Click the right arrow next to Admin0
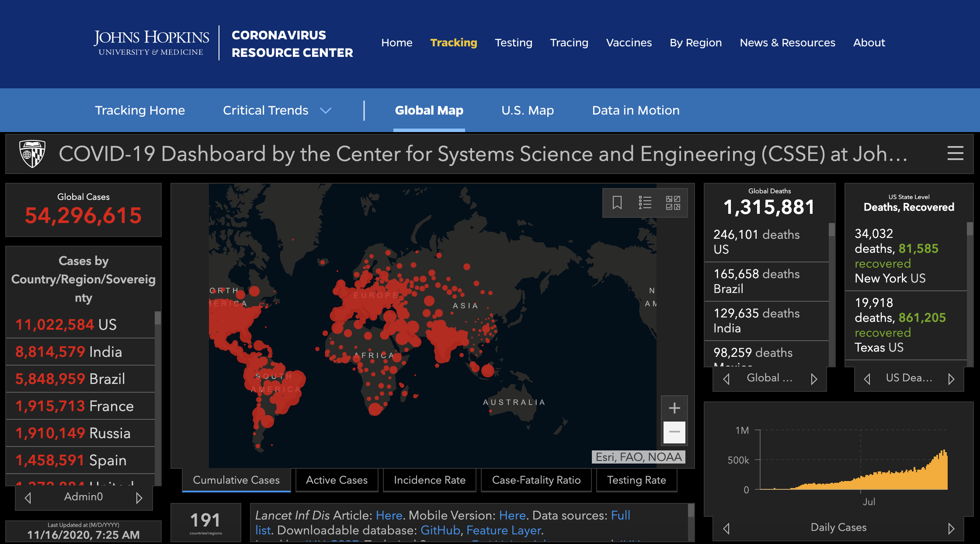The image size is (980, 544). pos(139,498)
